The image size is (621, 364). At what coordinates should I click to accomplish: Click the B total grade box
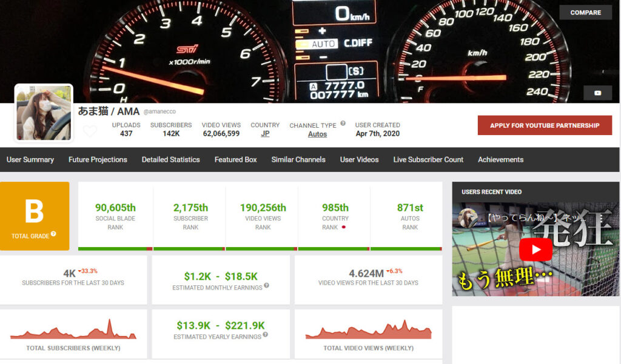click(x=35, y=216)
